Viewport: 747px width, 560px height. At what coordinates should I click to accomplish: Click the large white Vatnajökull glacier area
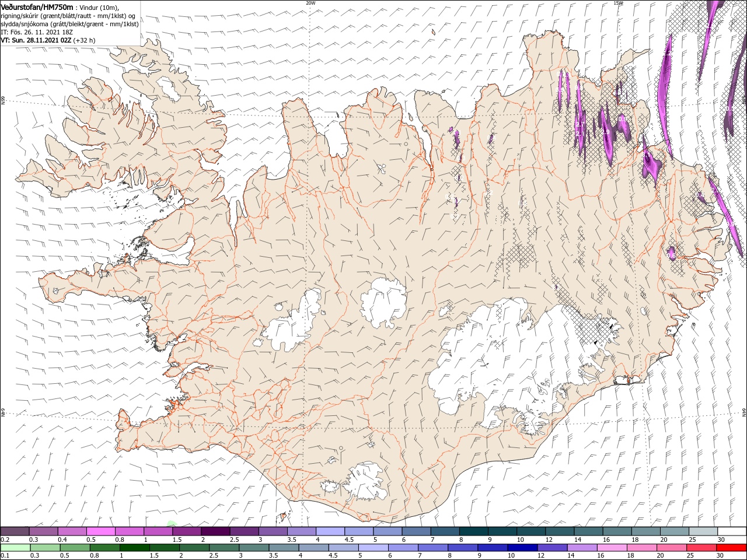[502, 356]
